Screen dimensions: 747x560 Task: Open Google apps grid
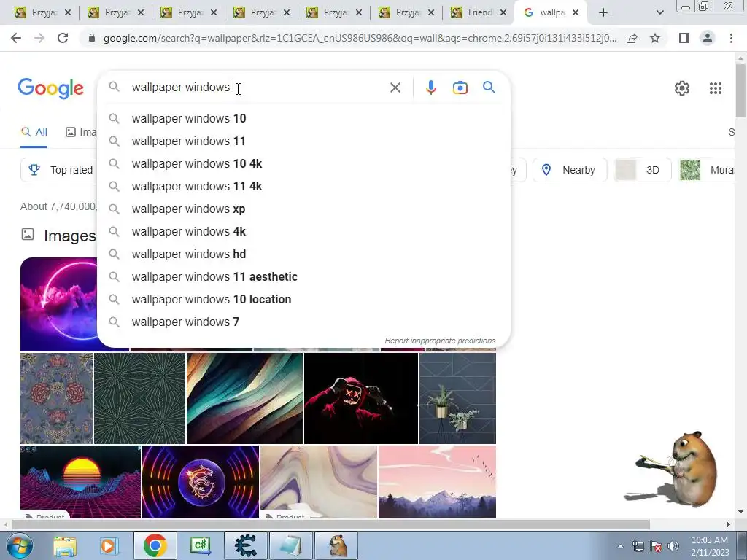pos(715,88)
